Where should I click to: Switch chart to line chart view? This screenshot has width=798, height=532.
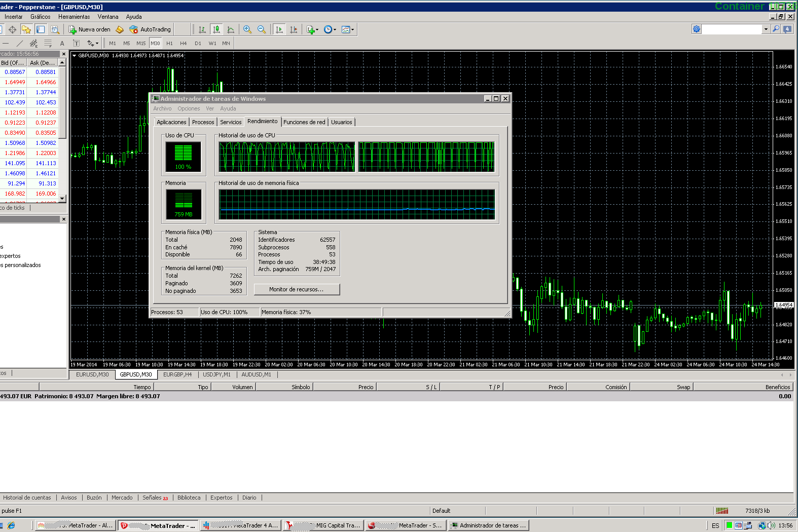(231, 29)
